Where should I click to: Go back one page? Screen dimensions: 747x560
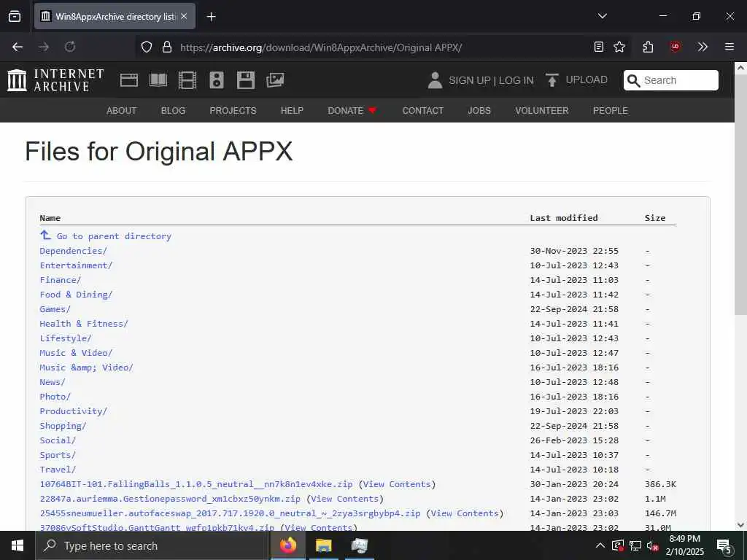pyautogui.click(x=18, y=47)
